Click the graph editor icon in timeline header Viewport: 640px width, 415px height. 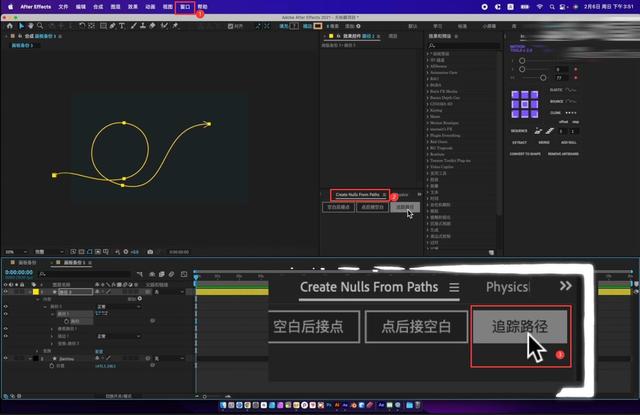(x=184, y=274)
